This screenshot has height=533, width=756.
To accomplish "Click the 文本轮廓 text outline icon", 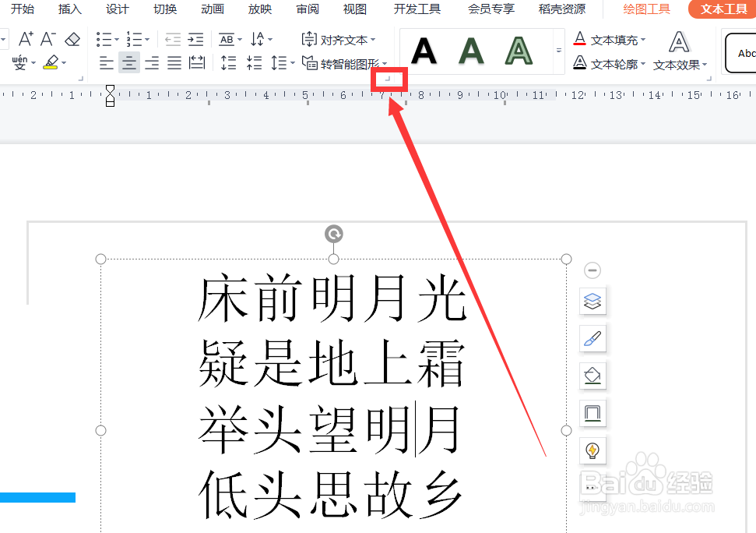I will pyautogui.click(x=579, y=62).
